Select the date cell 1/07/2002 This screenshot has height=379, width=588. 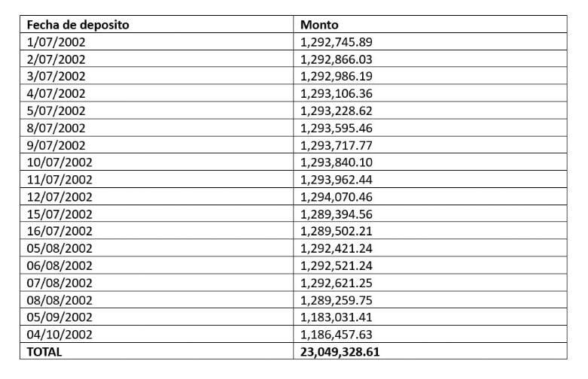(x=56, y=42)
